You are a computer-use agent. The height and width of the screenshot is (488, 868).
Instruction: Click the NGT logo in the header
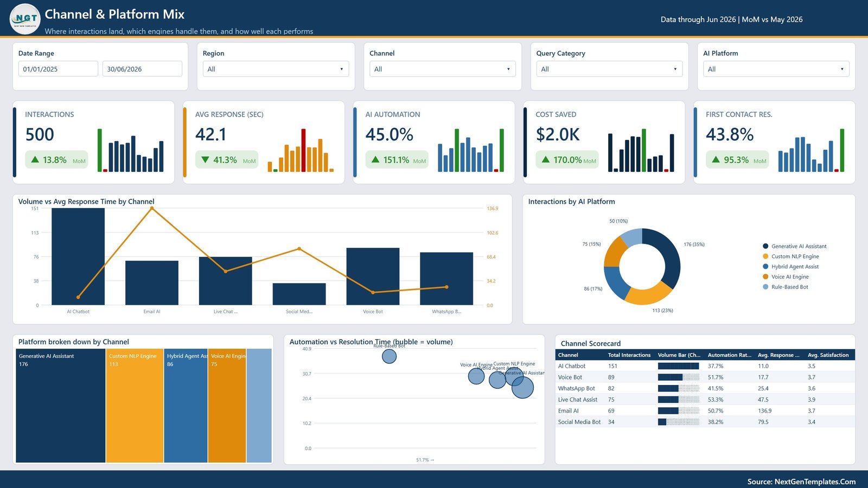click(25, 19)
